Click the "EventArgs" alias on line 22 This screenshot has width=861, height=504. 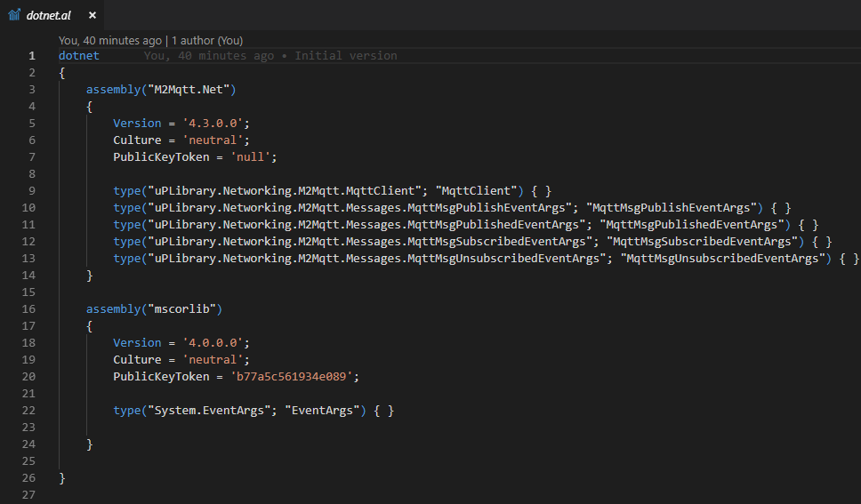(322, 410)
